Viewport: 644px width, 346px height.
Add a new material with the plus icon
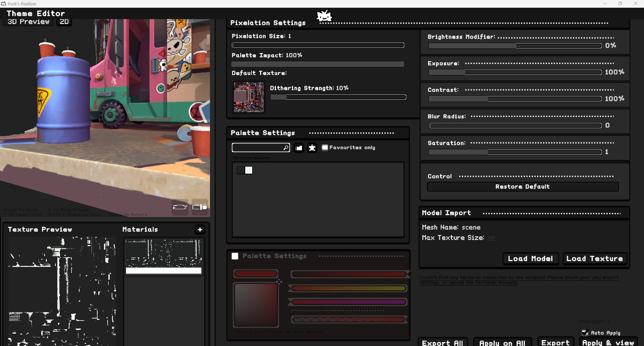[200, 229]
